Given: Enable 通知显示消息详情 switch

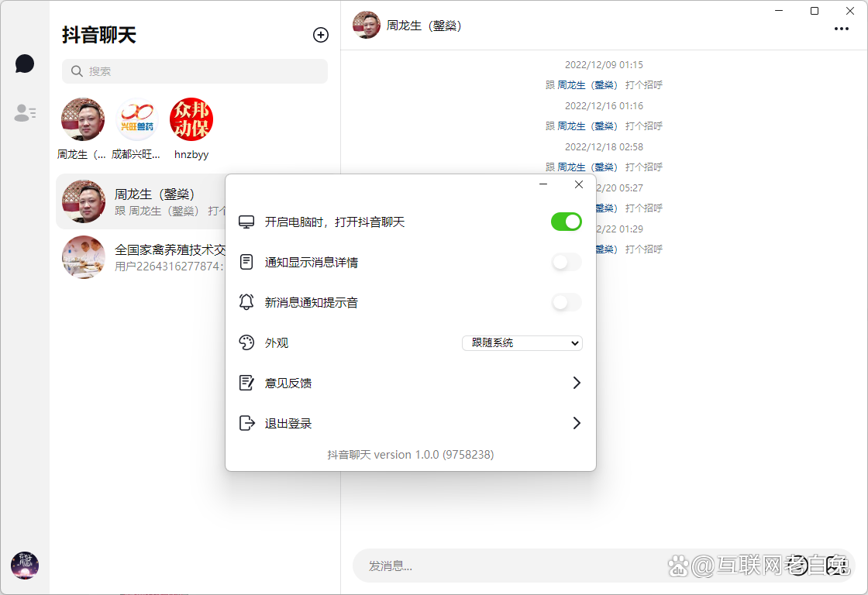Looking at the screenshot, I should (x=566, y=262).
